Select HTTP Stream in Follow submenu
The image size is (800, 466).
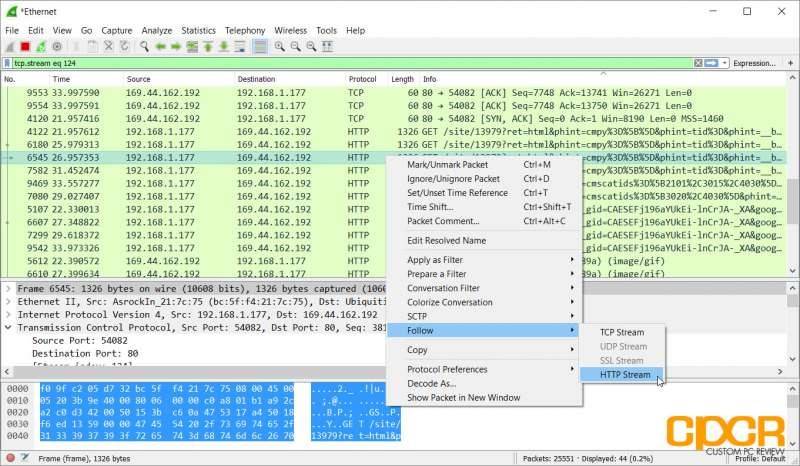[622, 375]
